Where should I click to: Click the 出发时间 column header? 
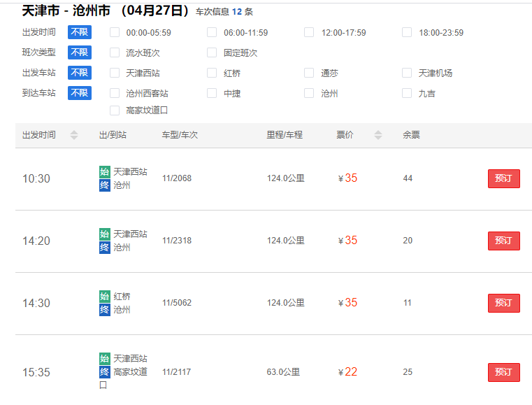(x=39, y=135)
